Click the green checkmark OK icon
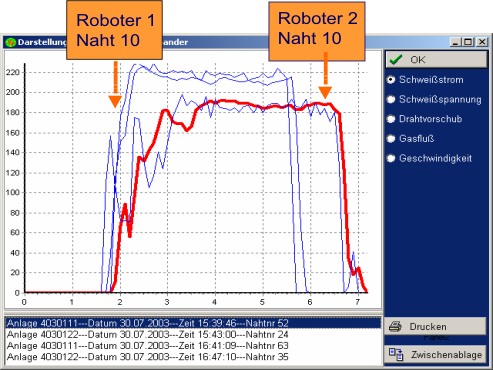This screenshot has height=370, width=493. (x=396, y=60)
